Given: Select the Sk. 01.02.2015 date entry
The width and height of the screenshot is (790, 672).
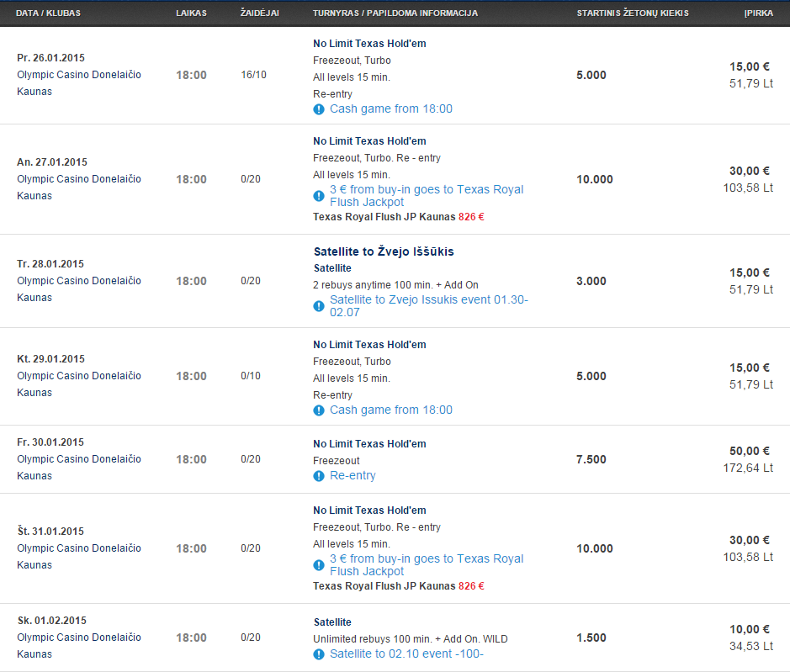Looking at the screenshot, I should pos(52,621).
